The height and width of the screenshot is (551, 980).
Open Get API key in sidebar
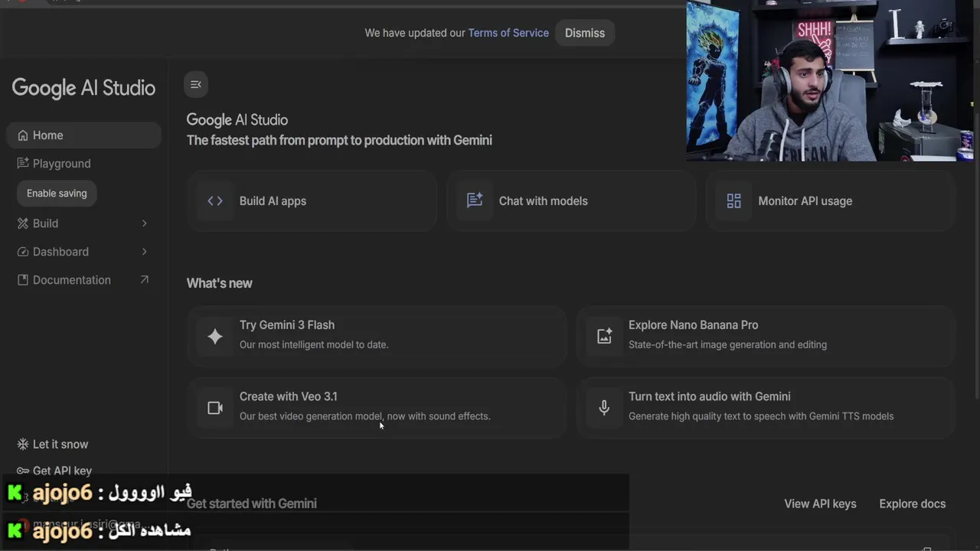coord(61,471)
